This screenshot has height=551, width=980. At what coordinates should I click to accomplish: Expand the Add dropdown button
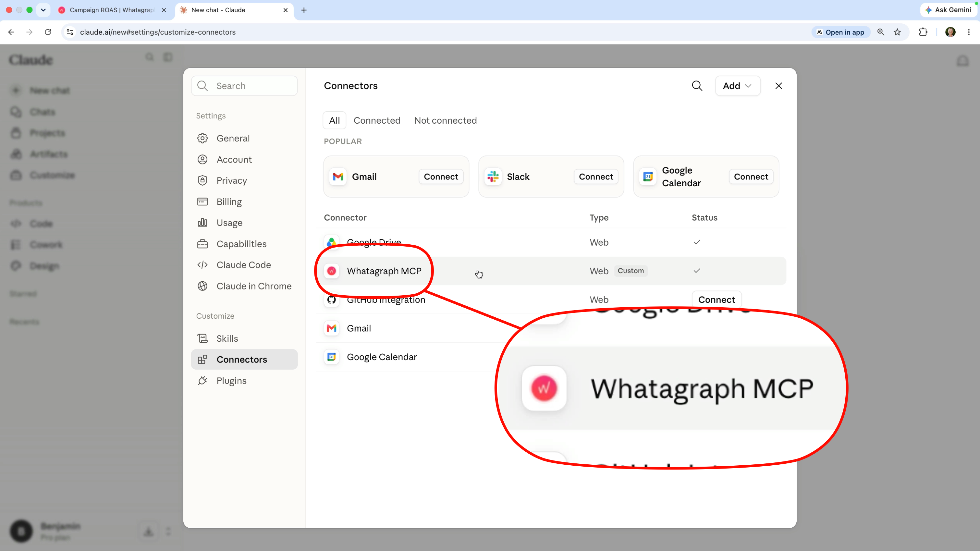tap(738, 86)
